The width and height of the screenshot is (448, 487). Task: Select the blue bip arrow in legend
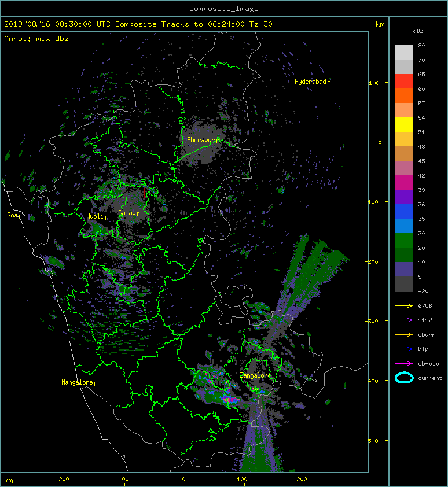coord(404,349)
